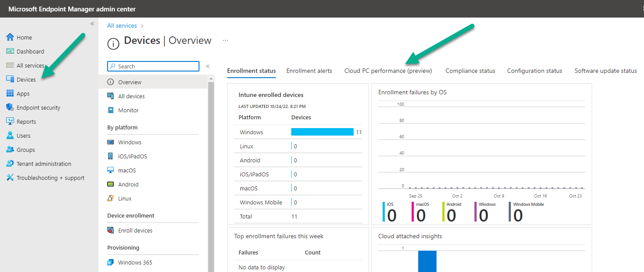This screenshot has width=644, height=272.
Task: Click the Windows 365 provisioning icon
Action: point(111,262)
